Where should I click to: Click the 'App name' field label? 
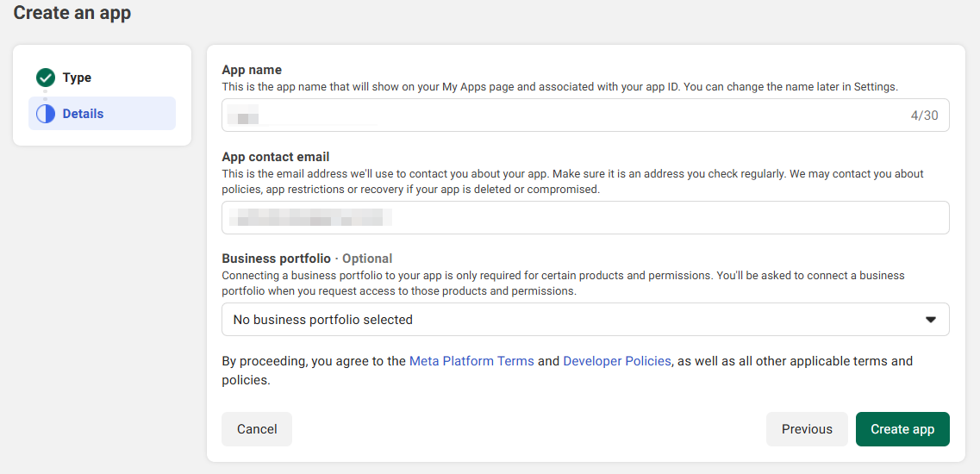point(252,70)
